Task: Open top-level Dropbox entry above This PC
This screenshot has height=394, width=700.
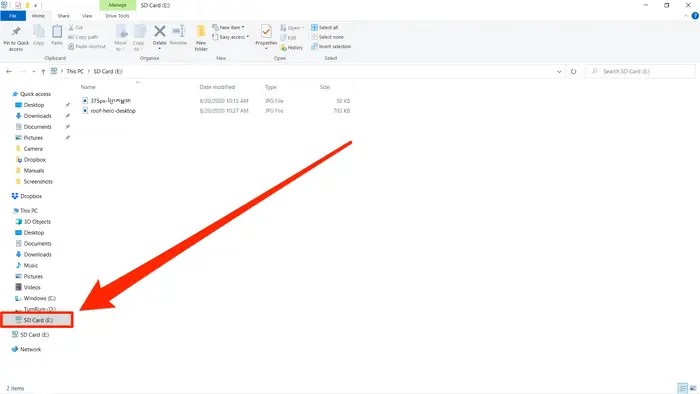Action: [x=31, y=196]
